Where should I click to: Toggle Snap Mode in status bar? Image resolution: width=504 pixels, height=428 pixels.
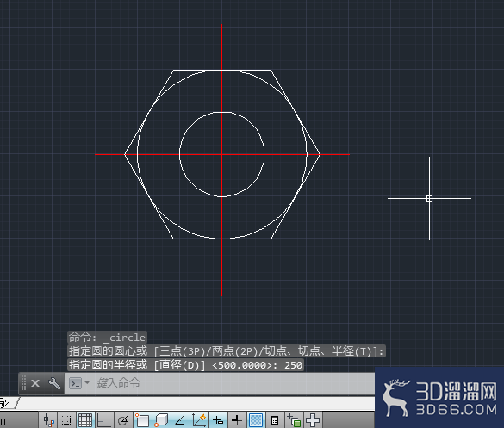(x=66, y=420)
